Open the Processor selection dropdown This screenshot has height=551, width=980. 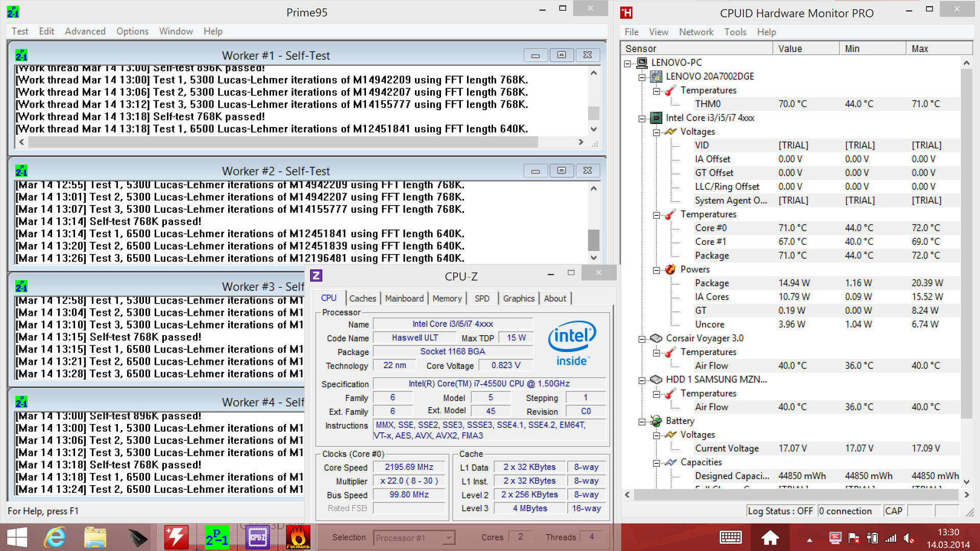click(449, 538)
